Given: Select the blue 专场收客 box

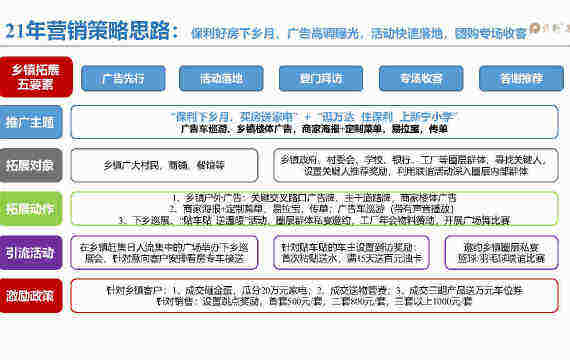Looking at the screenshot, I should (421, 78).
